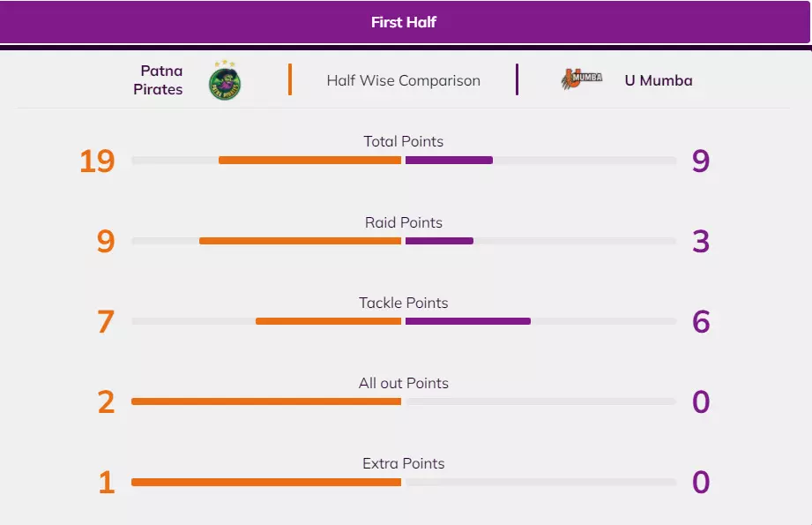The width and height of the screenshot is (812, 525).
Task: Click the All out Points label
Action: coord(404,383)
